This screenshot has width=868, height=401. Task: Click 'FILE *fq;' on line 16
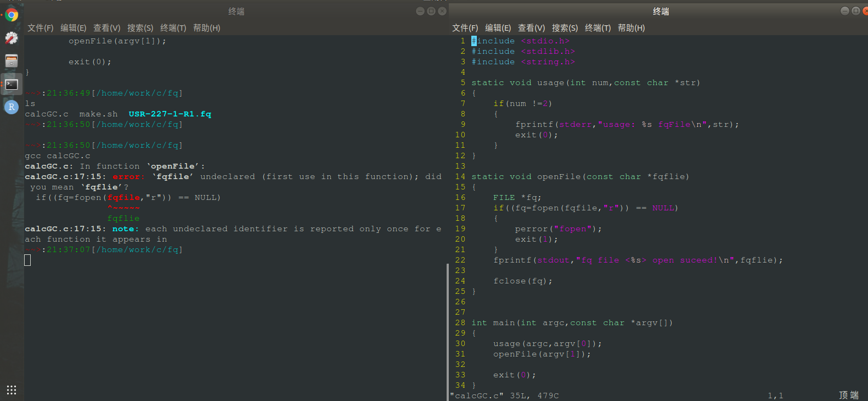(x=517, y=197)
